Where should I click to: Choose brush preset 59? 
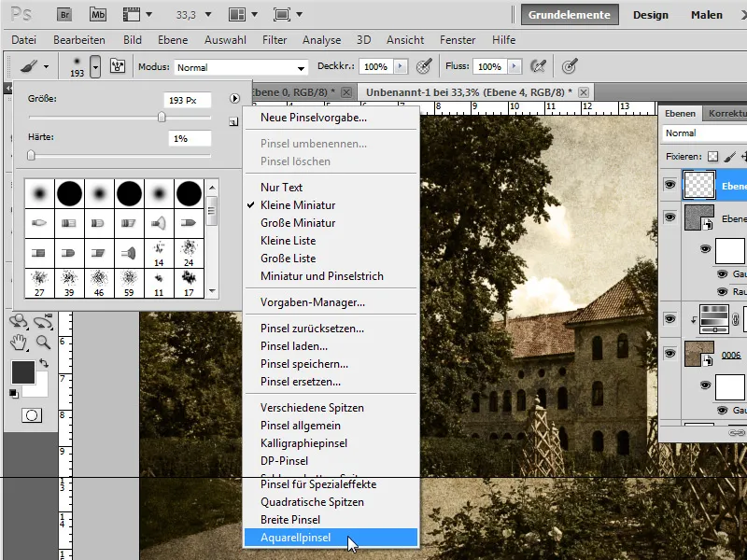(x=129, y=284)
